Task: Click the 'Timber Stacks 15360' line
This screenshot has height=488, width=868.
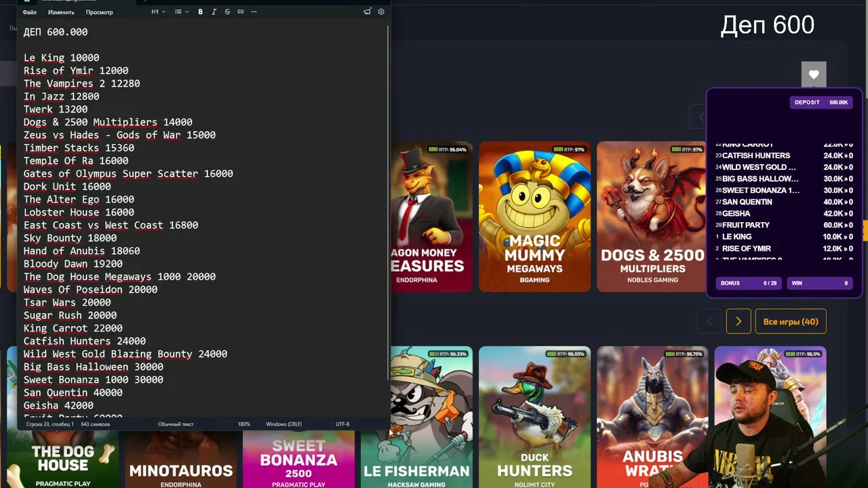Action: pyautogui.click(x=79, y=148)
